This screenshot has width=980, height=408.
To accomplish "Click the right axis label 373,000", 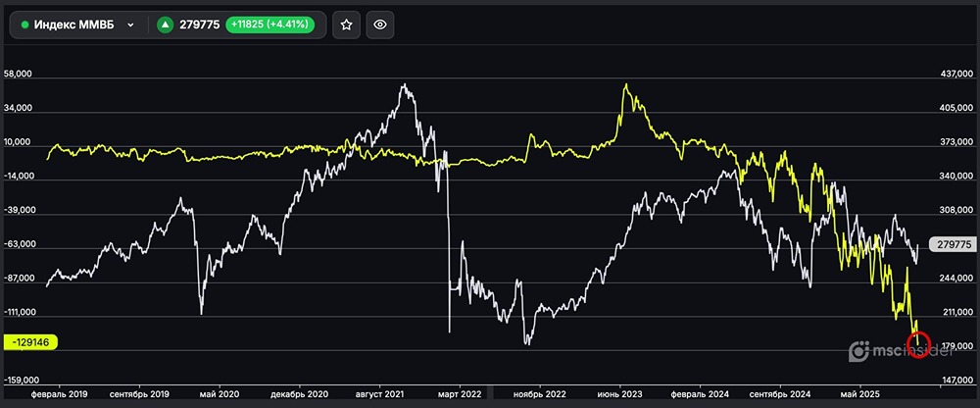I will click(x=956, y=142).
